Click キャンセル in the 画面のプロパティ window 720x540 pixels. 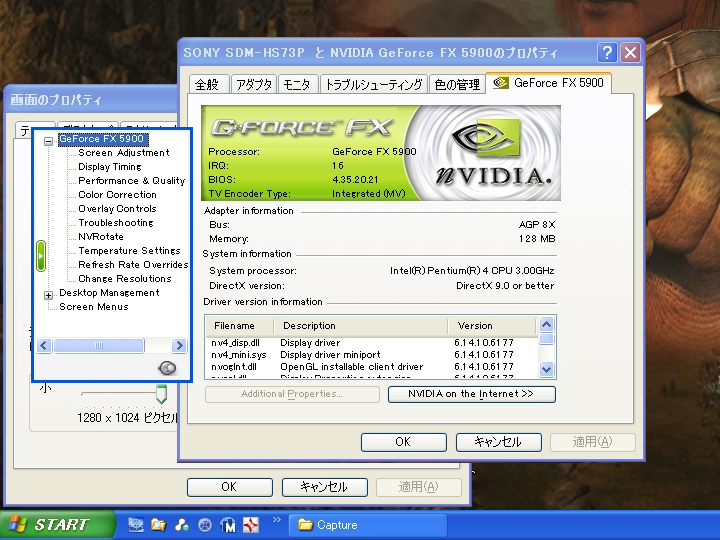click(325, 487)
